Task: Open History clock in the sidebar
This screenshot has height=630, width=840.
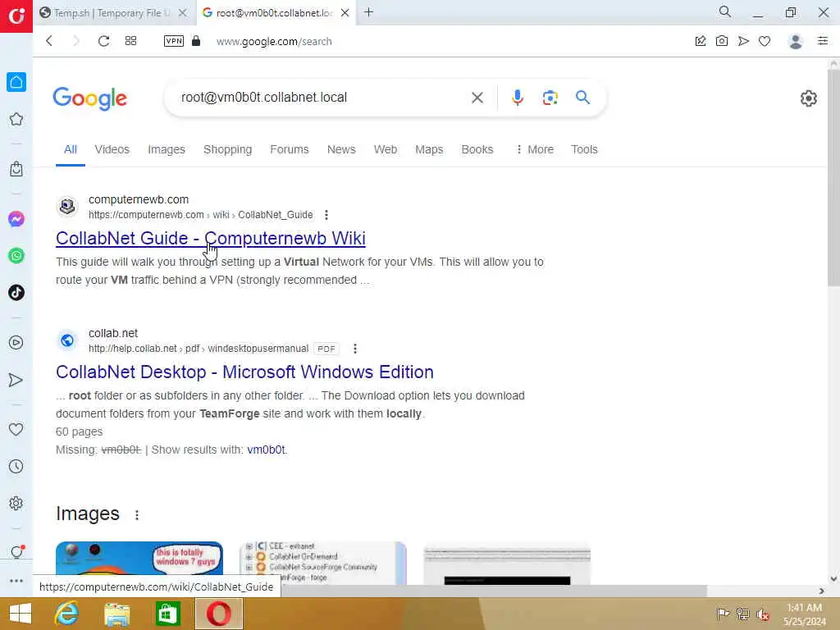Action: tap(16, 466)
